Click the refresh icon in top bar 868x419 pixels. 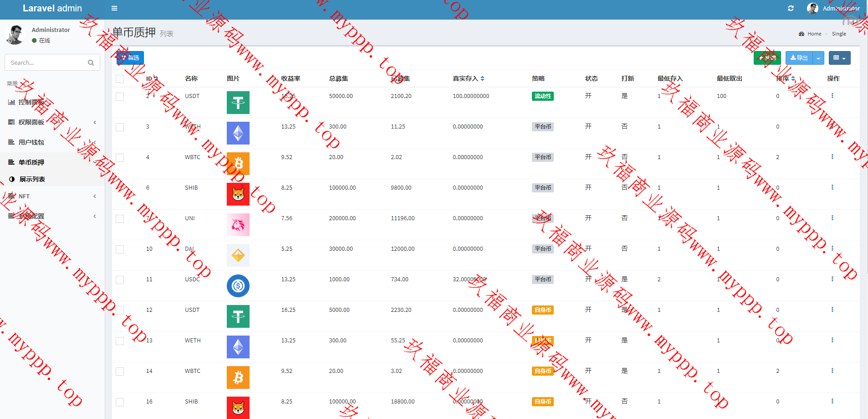click(x=791, y=8)
